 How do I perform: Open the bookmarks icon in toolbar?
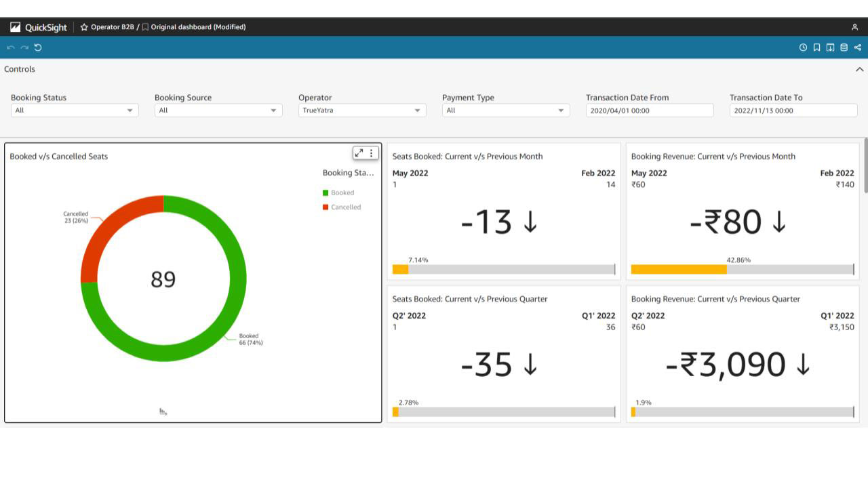[816, 47]
